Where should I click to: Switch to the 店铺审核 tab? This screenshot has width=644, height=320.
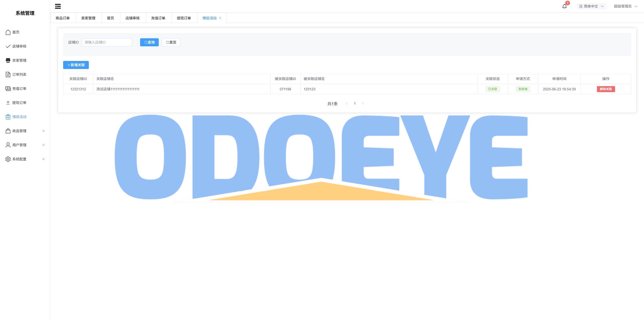(133, 18)
